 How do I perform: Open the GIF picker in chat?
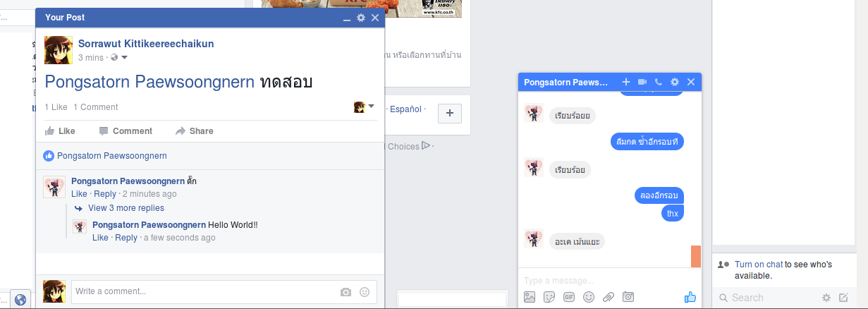(568, 297)
